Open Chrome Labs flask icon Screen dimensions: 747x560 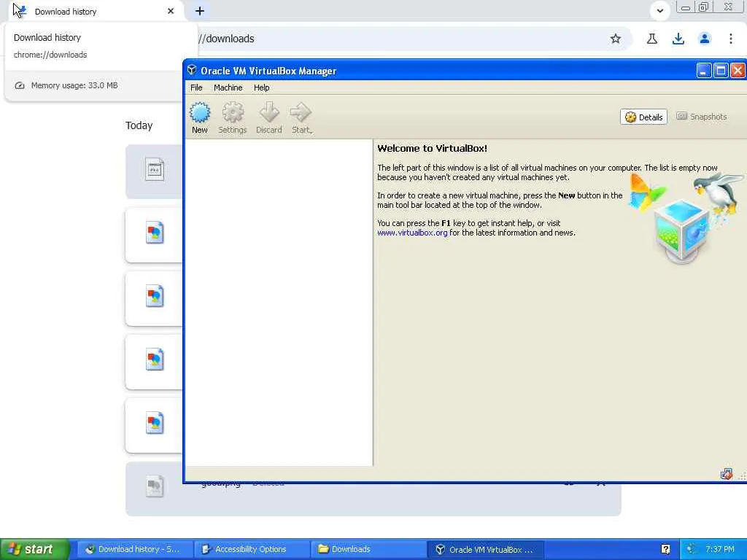(651, 39)
